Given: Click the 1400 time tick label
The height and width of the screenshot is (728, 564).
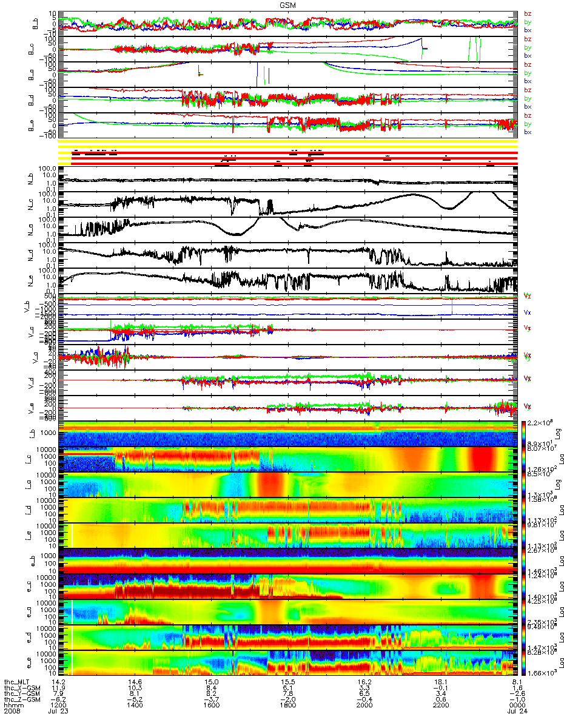Looking at the screenshot, I should click(x=135, y=706).
